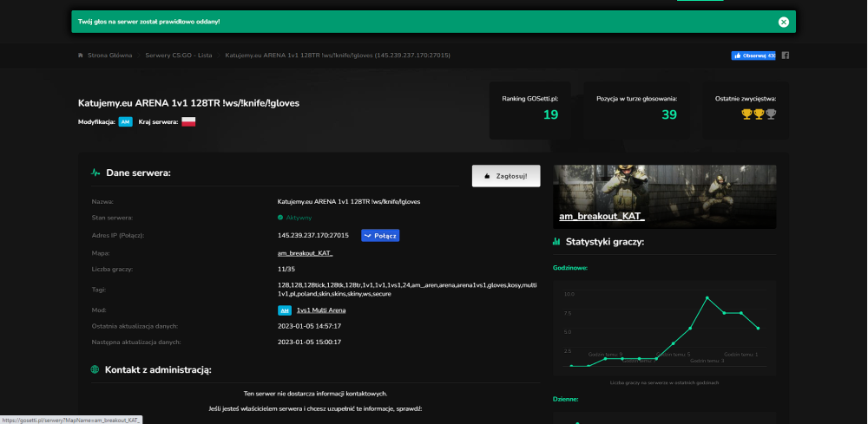This screenshot has width=868, height=424.
Task: Click the blue Połącz connect button
Action: point(380,236)
